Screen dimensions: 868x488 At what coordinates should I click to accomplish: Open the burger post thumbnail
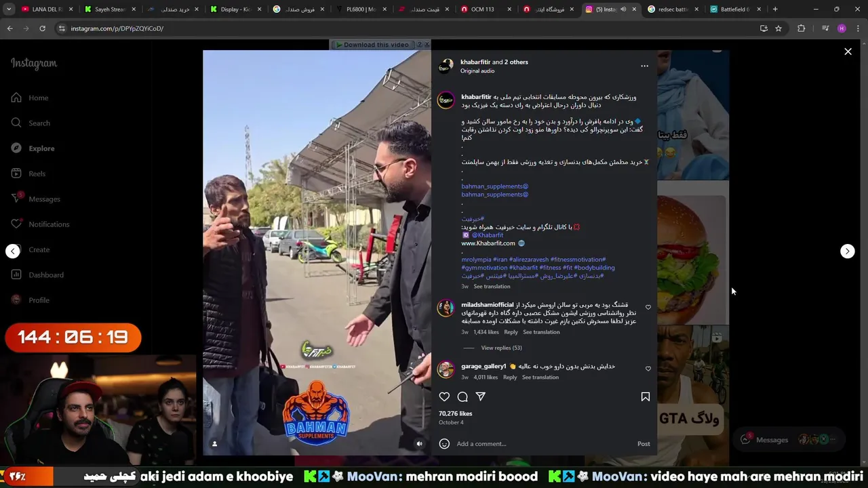pyautogui.click(x=693, y=253)
